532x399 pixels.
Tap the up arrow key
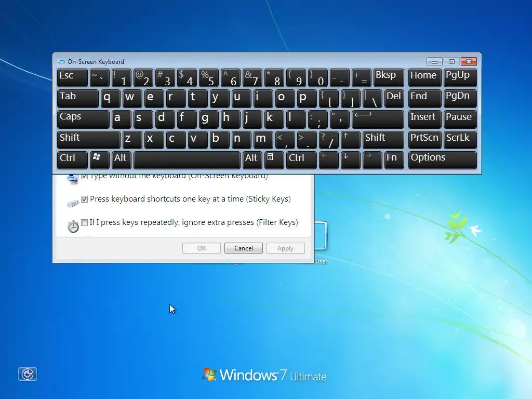[351, 139]
